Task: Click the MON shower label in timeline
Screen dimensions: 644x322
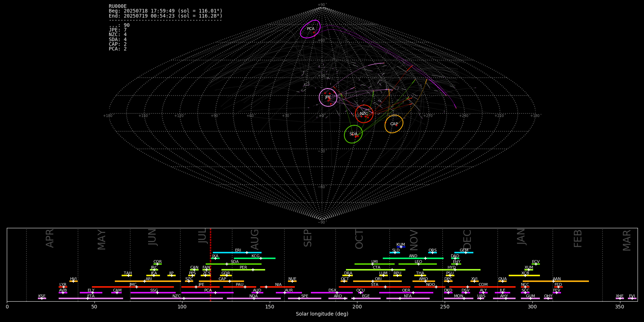Action: point(459,296)
